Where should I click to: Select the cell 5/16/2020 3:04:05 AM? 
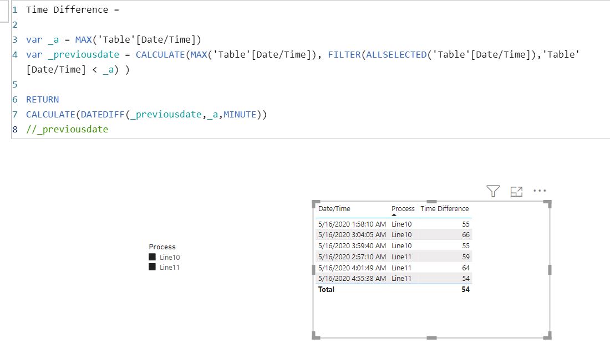coord(352,235)
